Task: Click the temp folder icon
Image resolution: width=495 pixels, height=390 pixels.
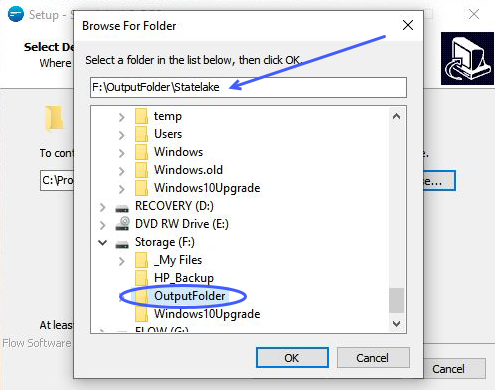Action: [x=141, y=116]
